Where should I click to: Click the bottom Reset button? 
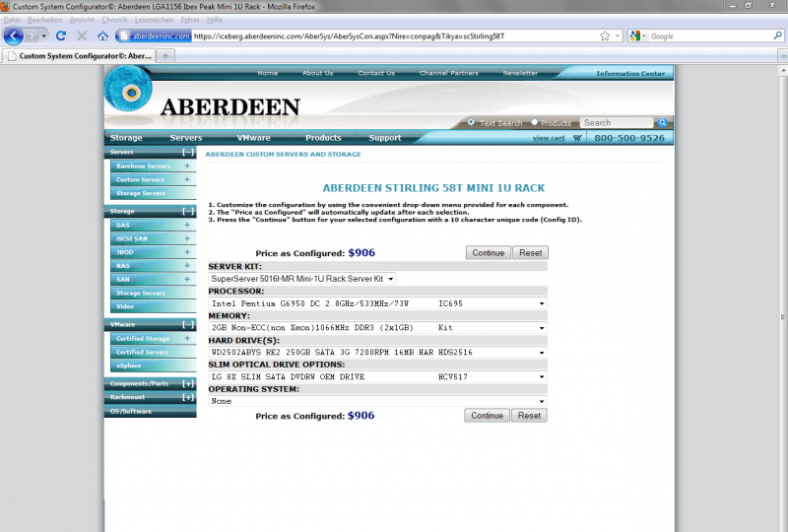coord(529,416)
